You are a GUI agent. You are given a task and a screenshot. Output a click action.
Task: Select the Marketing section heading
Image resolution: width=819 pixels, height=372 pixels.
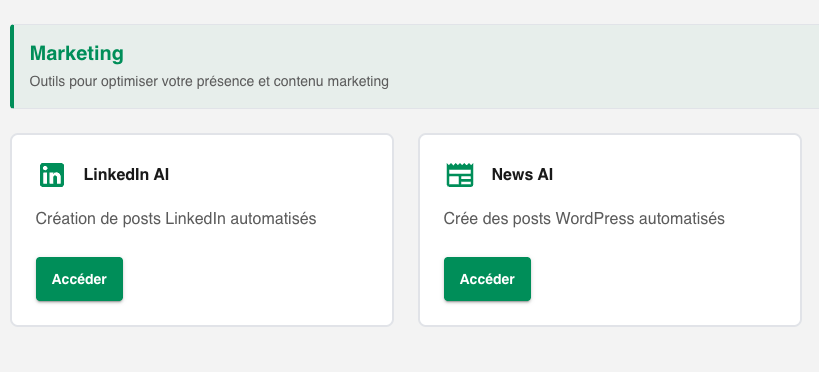click(x=77, y=53)
